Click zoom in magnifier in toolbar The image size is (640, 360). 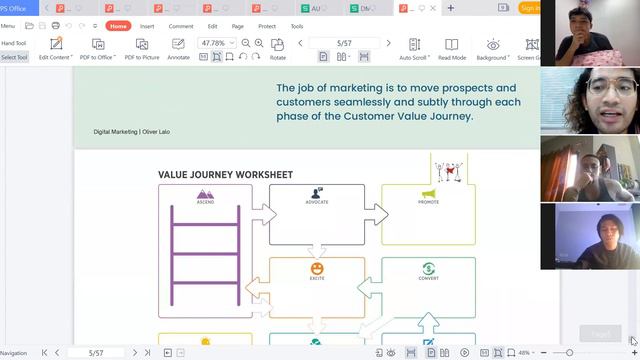[259, 43]
